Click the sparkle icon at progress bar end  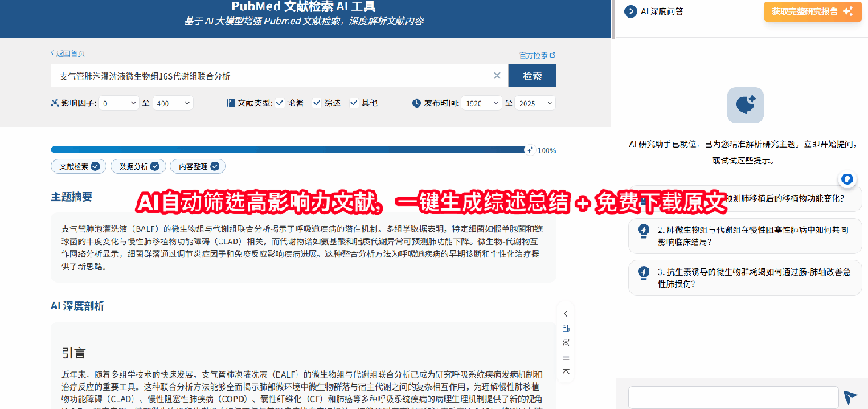530,150
